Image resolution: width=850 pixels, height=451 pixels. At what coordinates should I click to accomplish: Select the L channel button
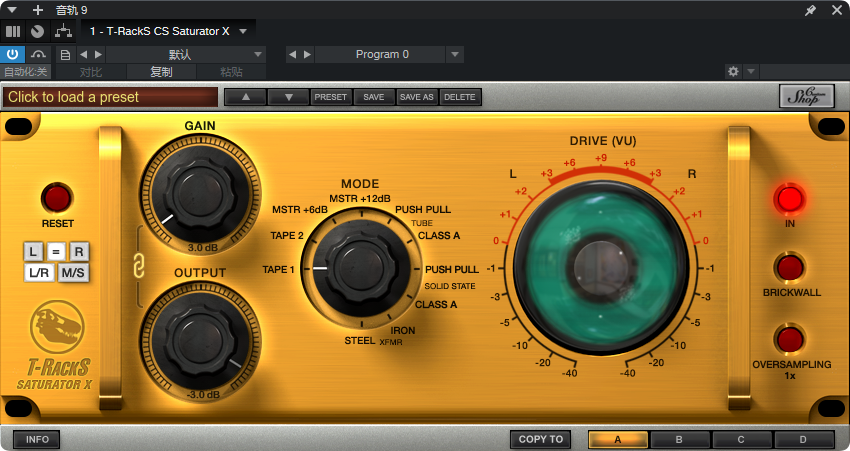[33, 252]
